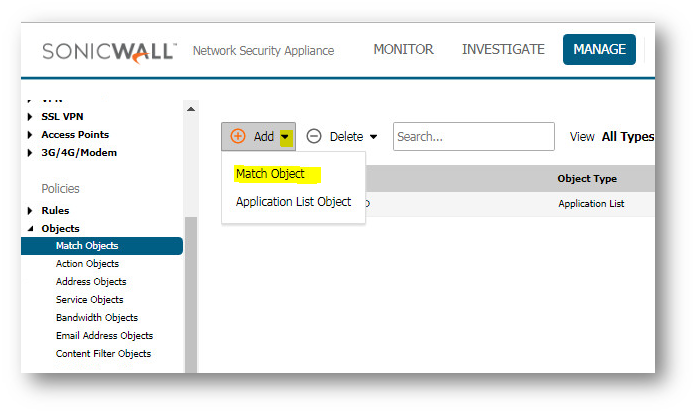Viewport: 697px width, 415px height.
Task: Expand the SSL VPN section
Action: coord(31,117)
